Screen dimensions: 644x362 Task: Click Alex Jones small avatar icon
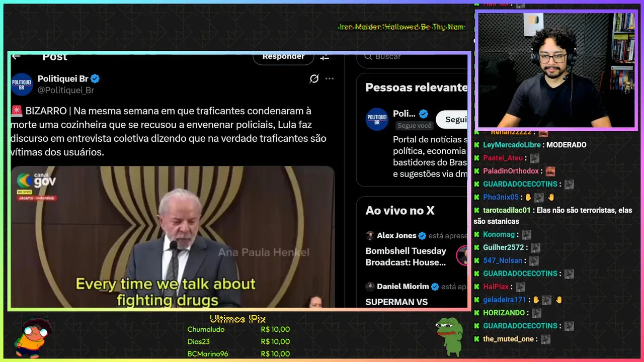370,236
